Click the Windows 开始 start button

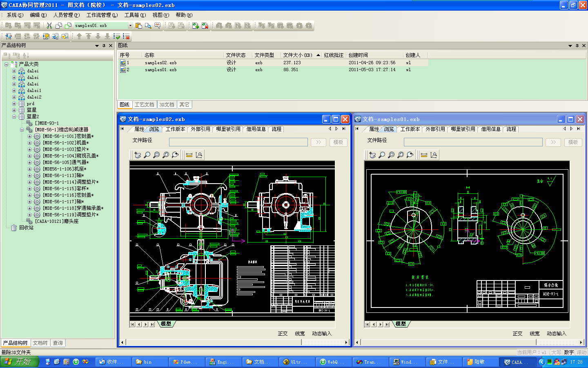[20, 362]
